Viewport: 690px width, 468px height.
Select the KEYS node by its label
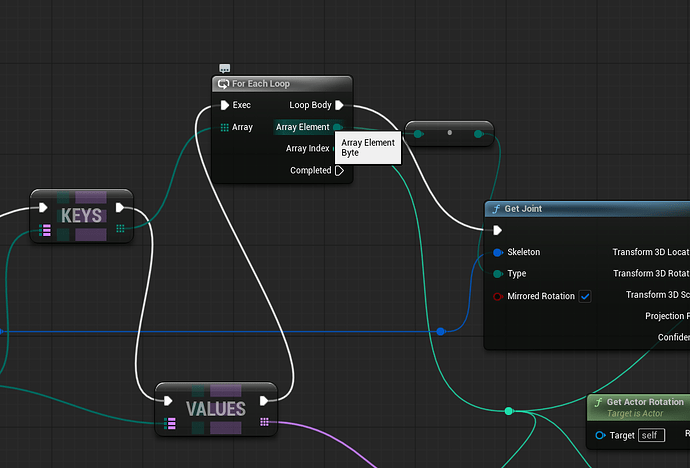81,216
